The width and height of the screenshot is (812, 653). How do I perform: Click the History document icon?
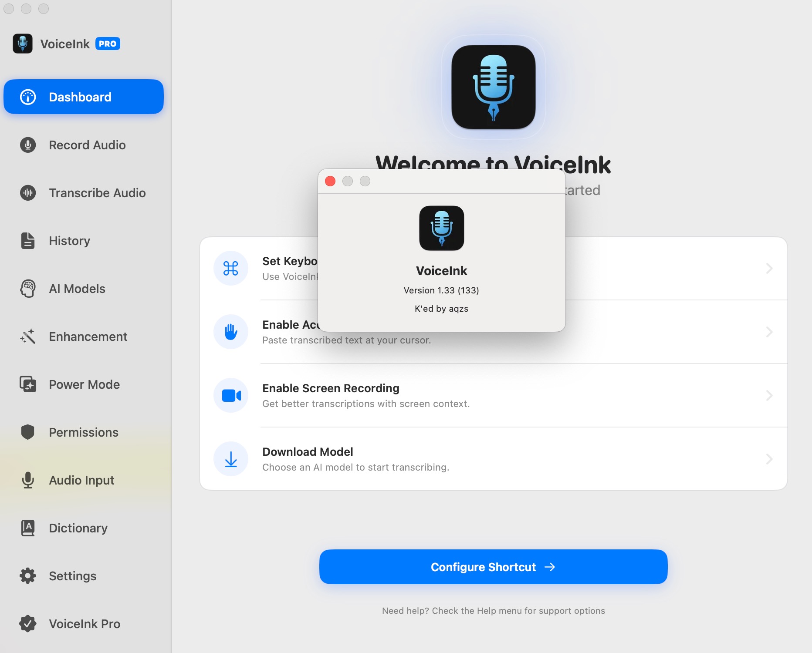point(28,240)
